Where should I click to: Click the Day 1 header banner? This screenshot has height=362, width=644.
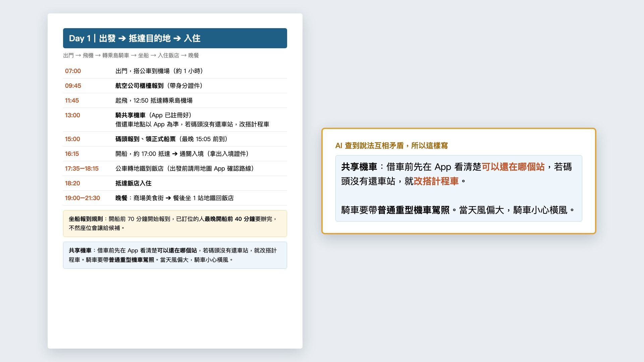(175, 38)
